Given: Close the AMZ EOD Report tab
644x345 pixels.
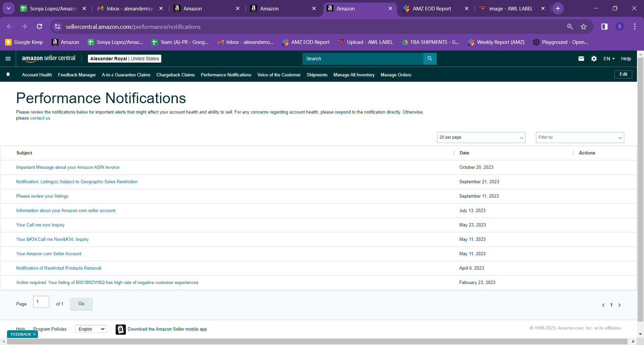Looking at the screenshot, I should click(467, 8).
